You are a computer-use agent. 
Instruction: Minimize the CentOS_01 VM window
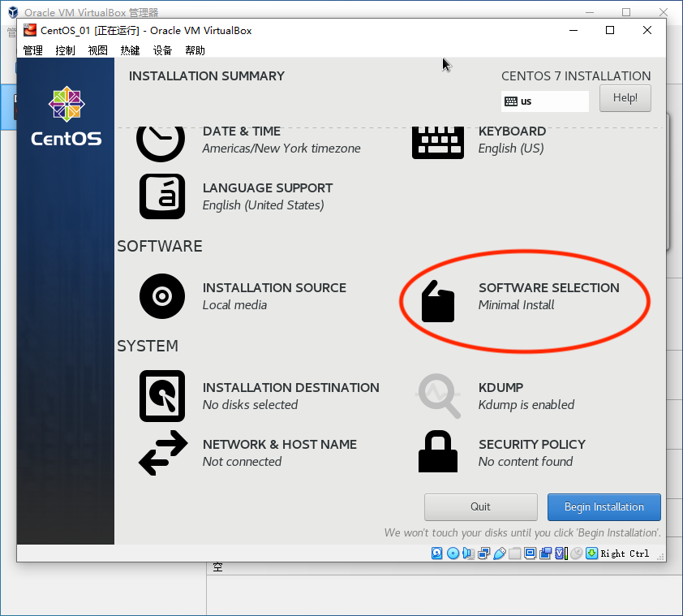click(x=573, y=30)
